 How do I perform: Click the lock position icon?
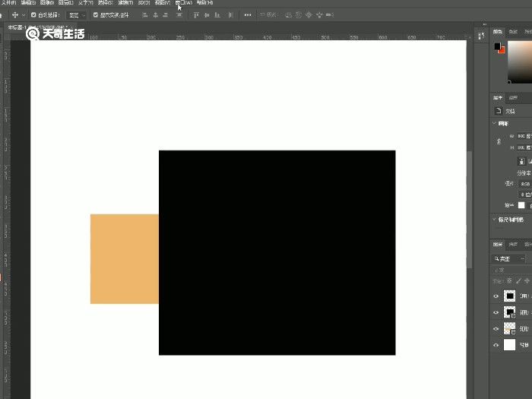click(x=527, y=281)
